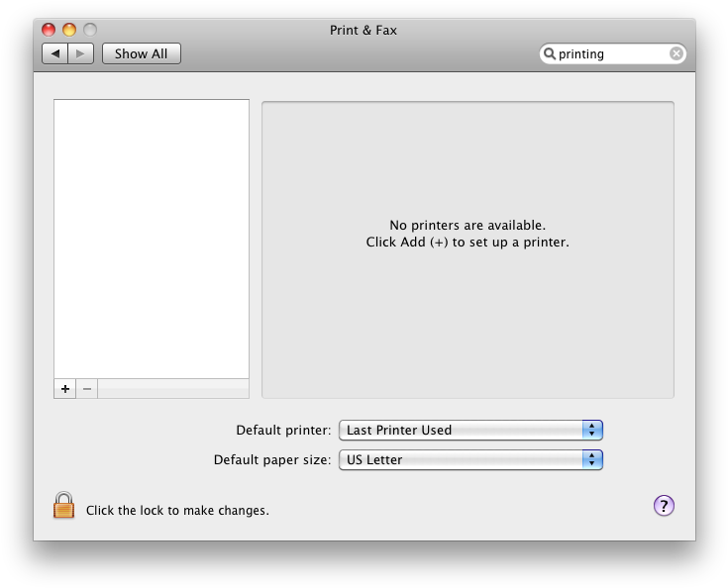Click the magnifying glass search icon
The height and width of the screenshot is (588, 728).
[x=550, y=53]
